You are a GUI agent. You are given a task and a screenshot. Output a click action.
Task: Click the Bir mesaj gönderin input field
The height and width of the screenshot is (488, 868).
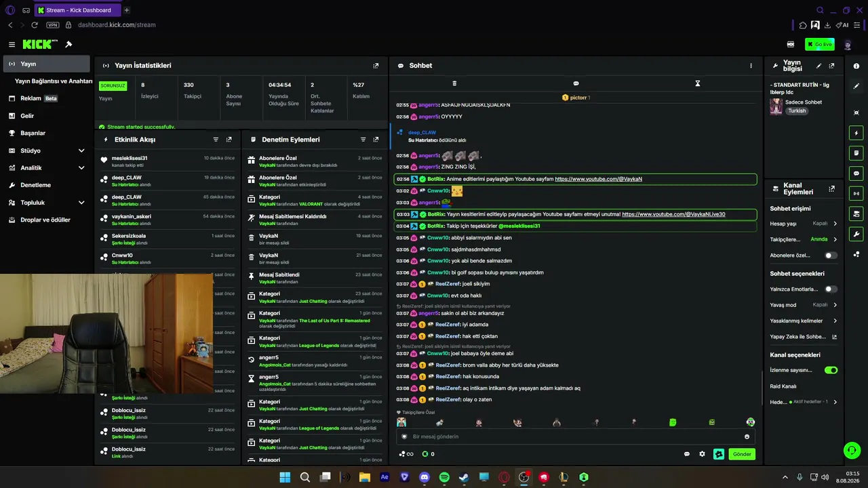(576, 436)
